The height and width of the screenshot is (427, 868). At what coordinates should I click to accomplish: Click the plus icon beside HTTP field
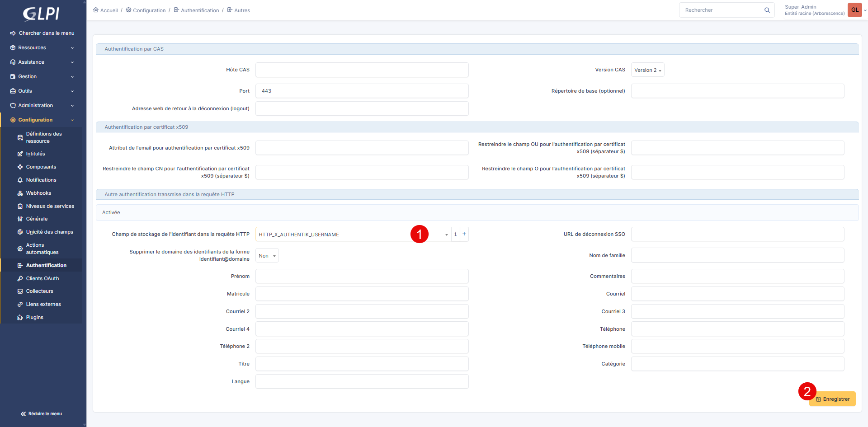464,234
